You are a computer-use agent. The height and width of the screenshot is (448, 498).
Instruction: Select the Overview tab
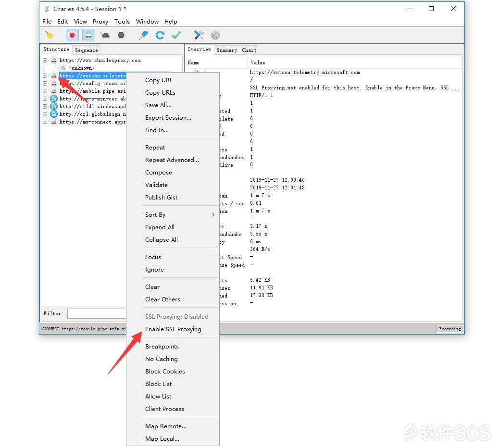coord(199,49)
